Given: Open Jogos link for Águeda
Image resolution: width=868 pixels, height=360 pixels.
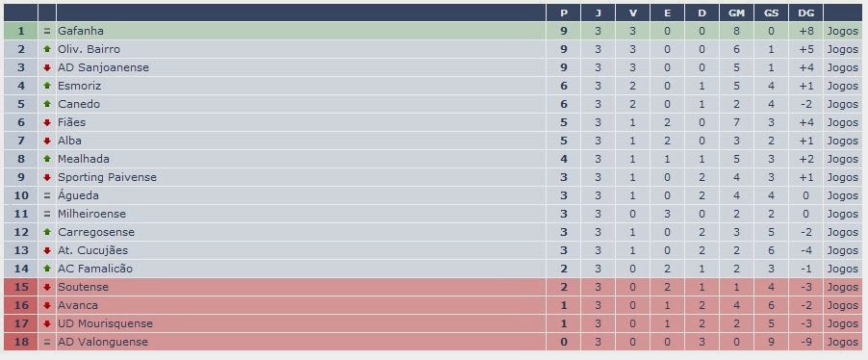Looking at the screenshot, I should pyautogui.click(x=843, y=196).
